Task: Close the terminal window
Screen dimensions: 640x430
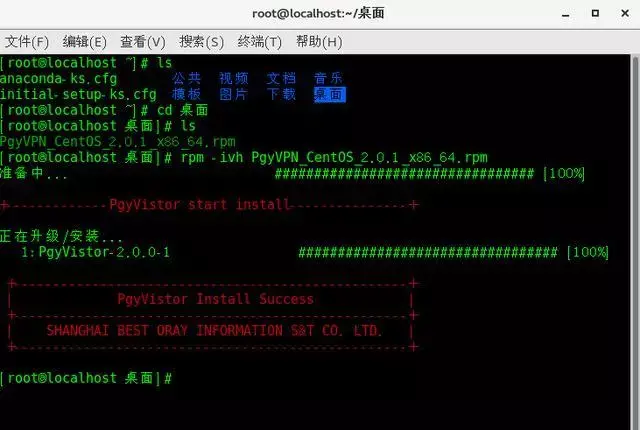Action: [625, 13]
